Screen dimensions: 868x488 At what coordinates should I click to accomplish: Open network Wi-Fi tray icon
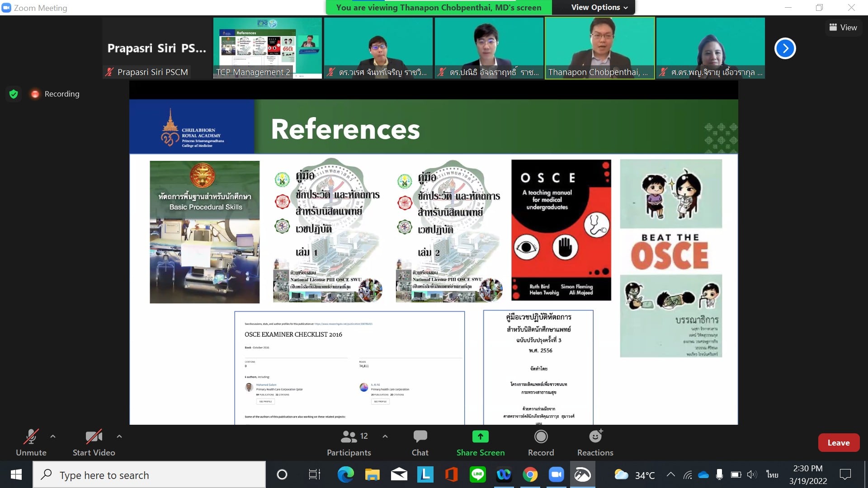[688, 474]
